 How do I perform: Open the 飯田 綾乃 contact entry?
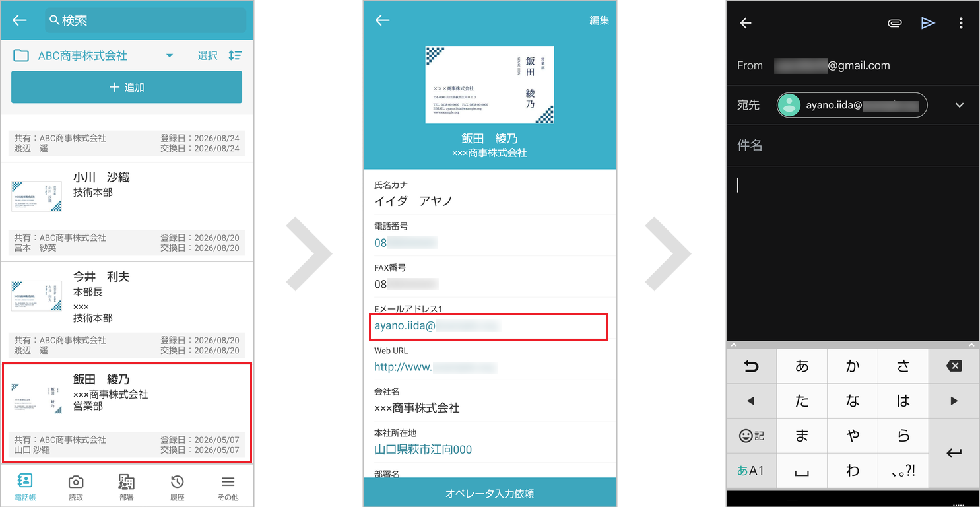pos(127,413)
